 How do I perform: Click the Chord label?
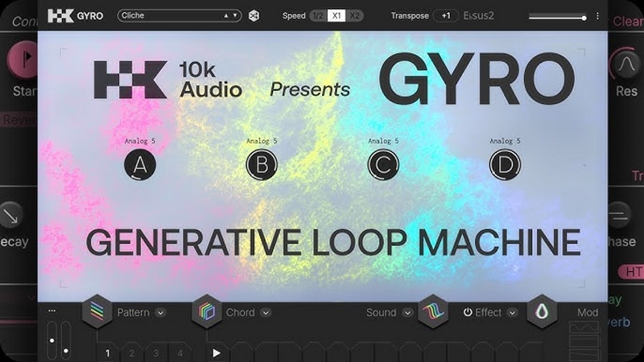pyautogui.click(x=240, y=312)
